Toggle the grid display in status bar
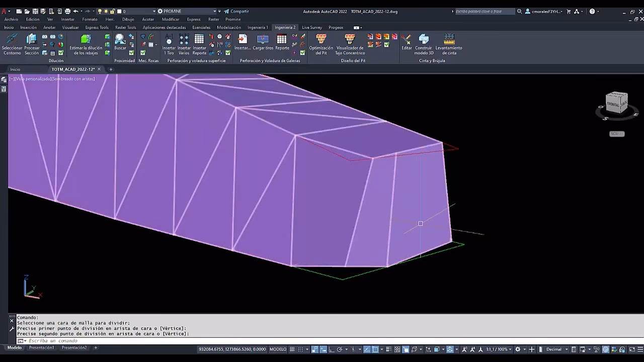The height and width of the screenshot is (362, 644). (293, 348)
